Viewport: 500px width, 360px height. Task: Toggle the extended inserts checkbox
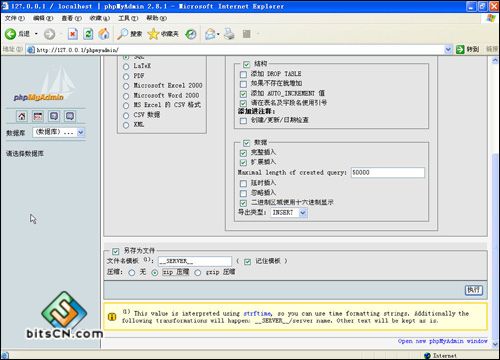point(243,163)
